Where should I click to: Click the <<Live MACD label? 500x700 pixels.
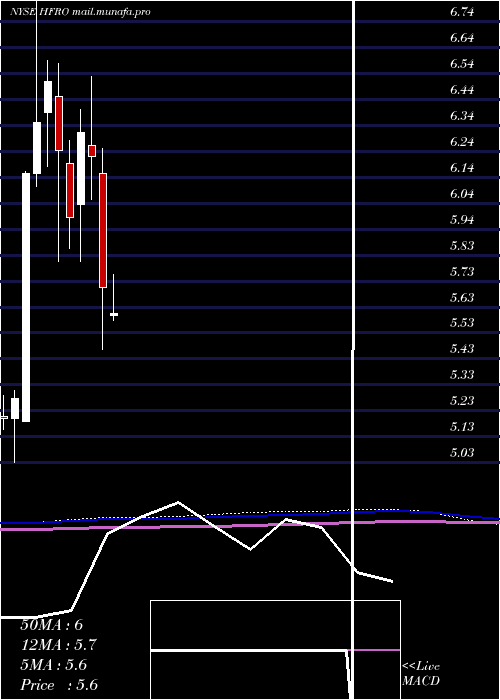click(x=421, y=674)
